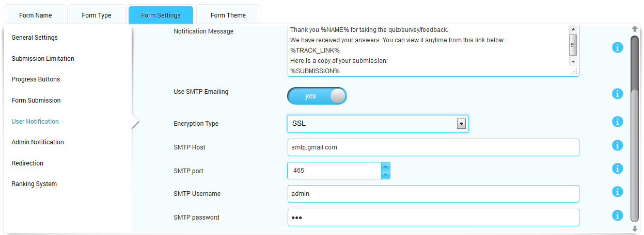Decrease SMTP port with down arrow
This screenshot has width=644, height=235.
[385, 175]
